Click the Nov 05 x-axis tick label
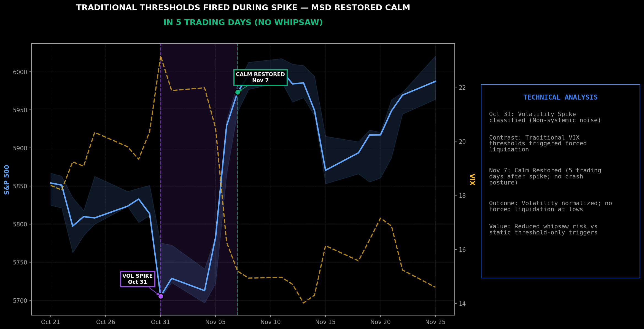Viewport: 644px width, 329px height. [215, 322]
